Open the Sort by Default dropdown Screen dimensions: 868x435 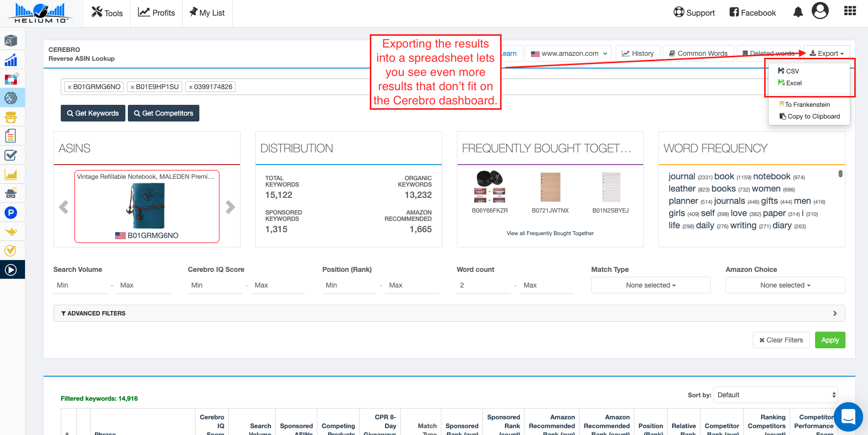(776, 395)
